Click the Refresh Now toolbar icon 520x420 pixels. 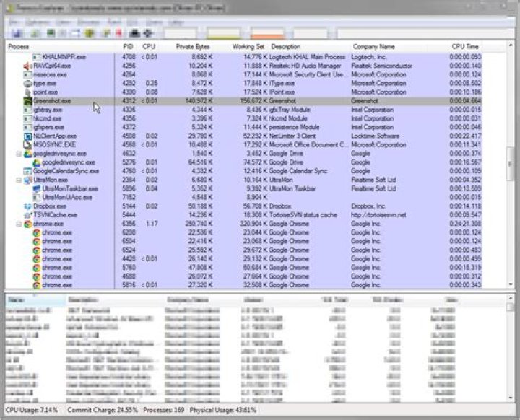pos(35,33)
